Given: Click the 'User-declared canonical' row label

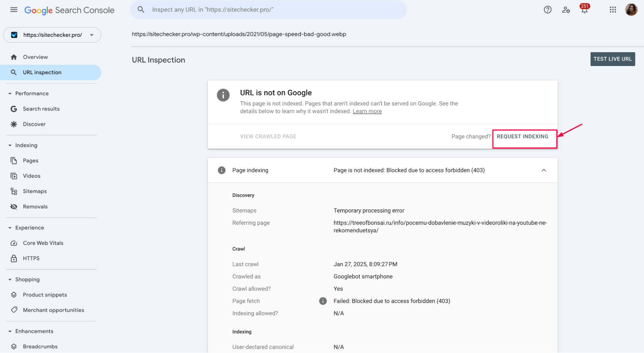Looking at the screenshot, I should point(263,347).
